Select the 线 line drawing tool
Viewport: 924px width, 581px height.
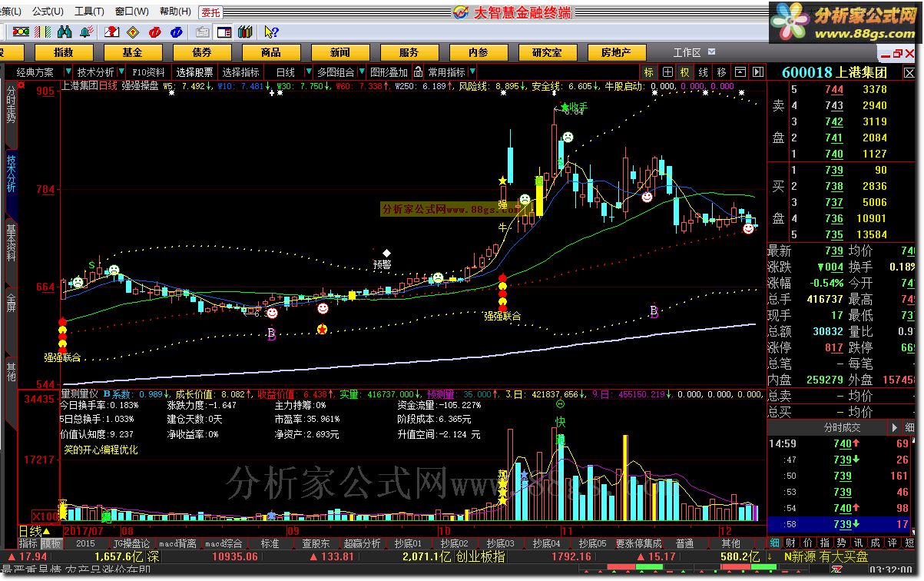(704, 72)
